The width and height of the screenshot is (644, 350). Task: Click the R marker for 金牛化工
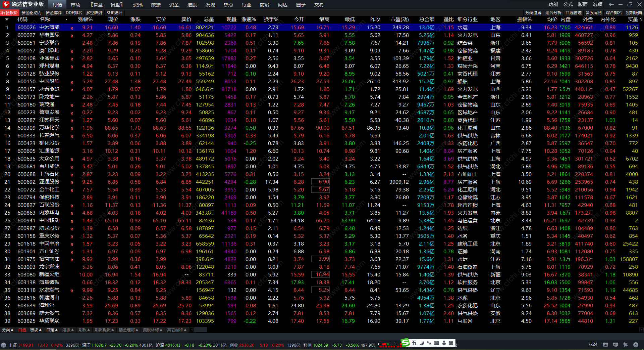[x=72, y=190]
